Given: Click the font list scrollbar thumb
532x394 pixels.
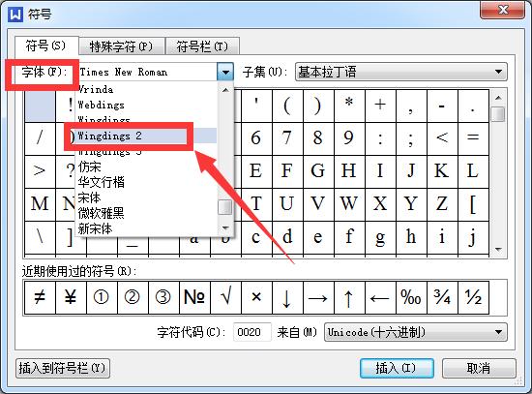Looking at the screenshot, I should pos(225,207).
